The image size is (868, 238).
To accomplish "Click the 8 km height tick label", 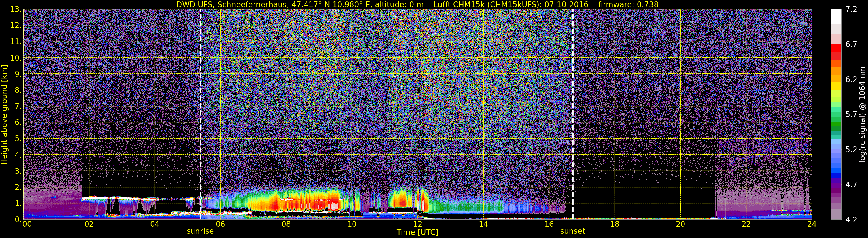I will pyautogui.click(x=18, y=90).
